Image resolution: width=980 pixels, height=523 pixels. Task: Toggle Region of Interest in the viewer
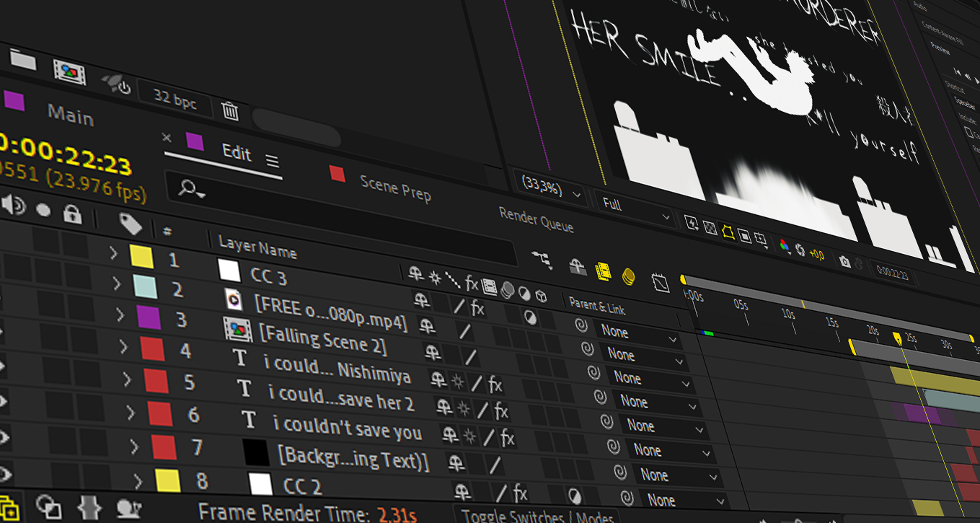pos(744,237)
